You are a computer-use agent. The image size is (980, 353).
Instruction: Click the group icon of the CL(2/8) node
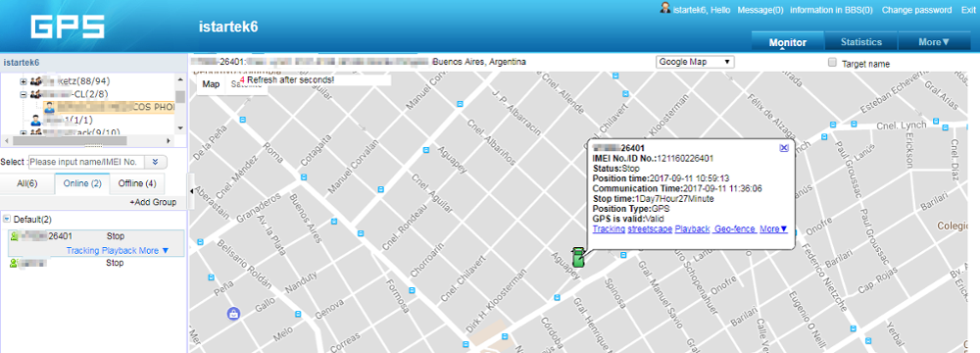point(35,94)
